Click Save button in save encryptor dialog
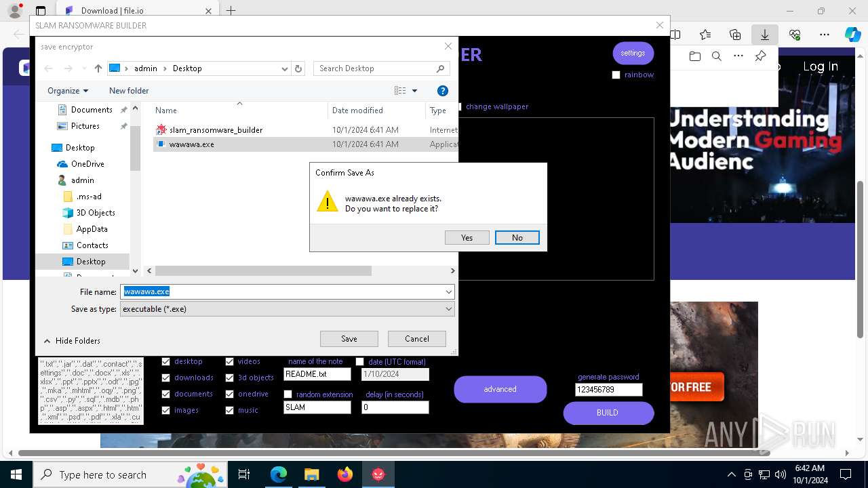Viewport: 868px width, 488px height. [349, 339]
